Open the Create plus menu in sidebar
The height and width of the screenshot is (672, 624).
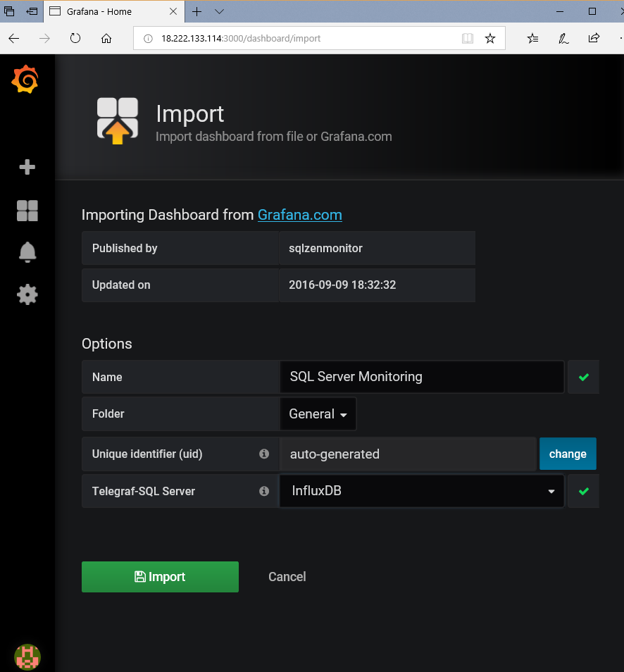pyautogui.click(x=27, y=167)
